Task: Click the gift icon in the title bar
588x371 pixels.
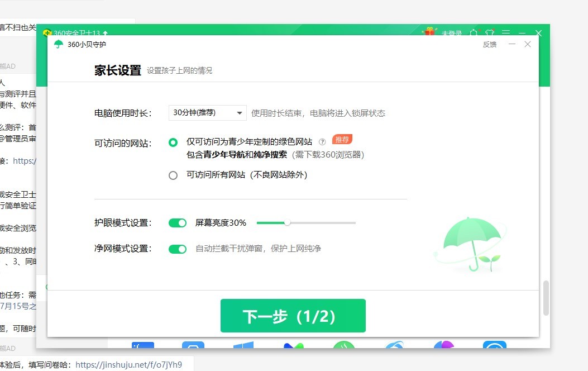Action: click(429, 32)
